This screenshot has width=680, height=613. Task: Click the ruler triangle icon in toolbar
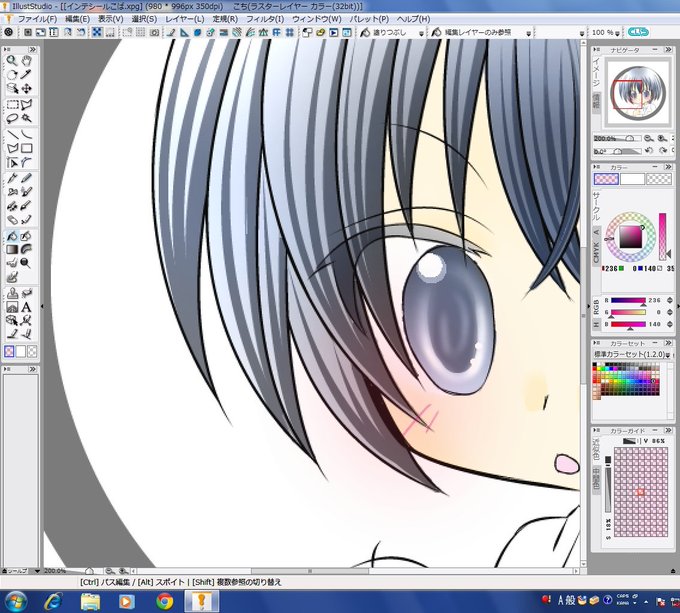184,33
